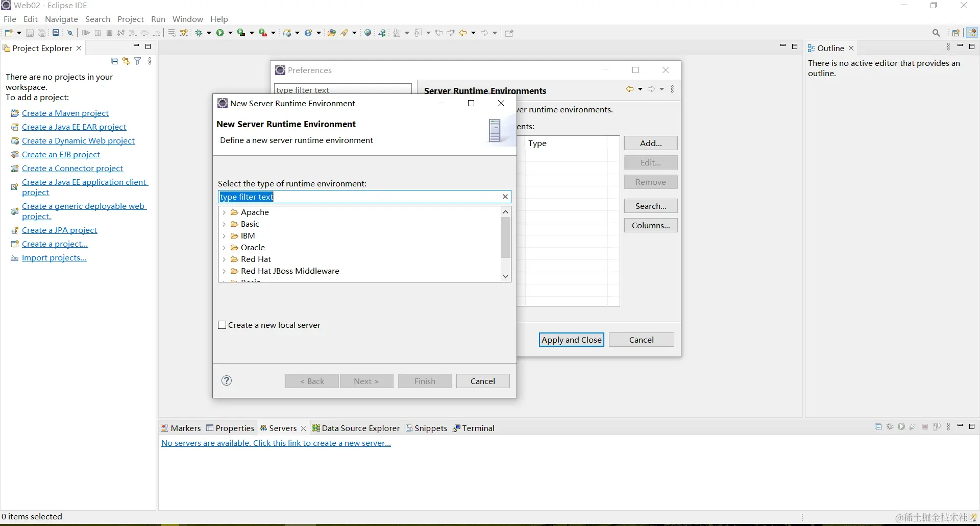The width and height of the screenshot is (980, 526).
Task: Expand the IBM folder
Action: coord(224,236)
